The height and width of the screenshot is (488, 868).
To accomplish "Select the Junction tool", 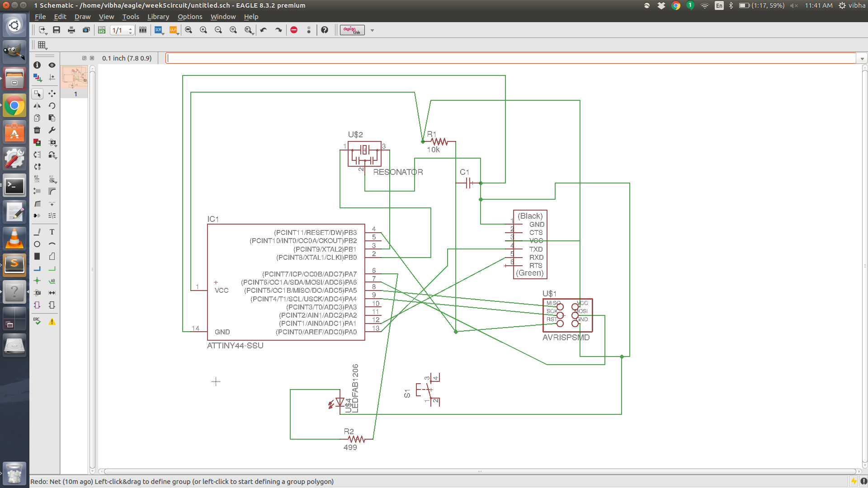I will pos(37,281).
